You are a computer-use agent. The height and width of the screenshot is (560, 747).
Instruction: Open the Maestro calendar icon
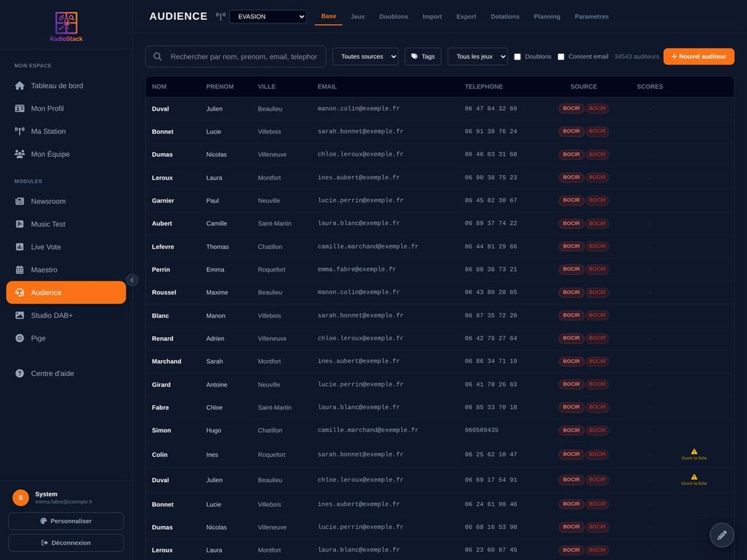click(19, 270)
